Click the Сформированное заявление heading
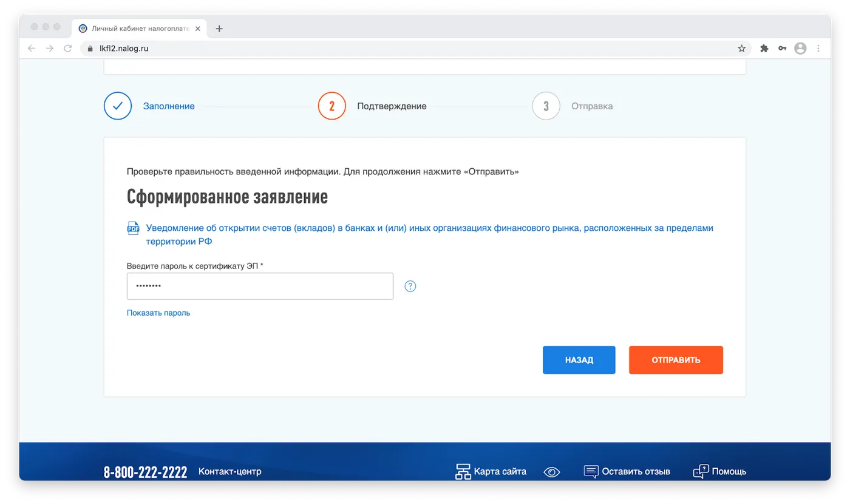This screenshot has width=850, height=504. coord(228,197)
